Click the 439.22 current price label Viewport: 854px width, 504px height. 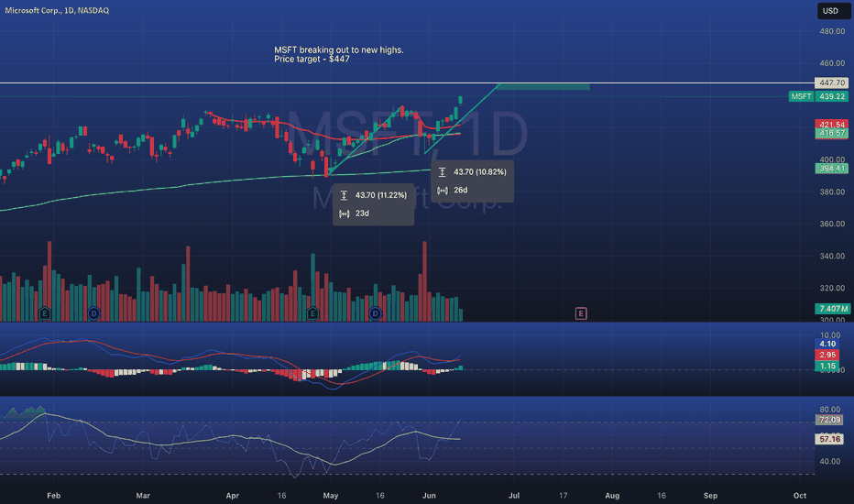832,96
